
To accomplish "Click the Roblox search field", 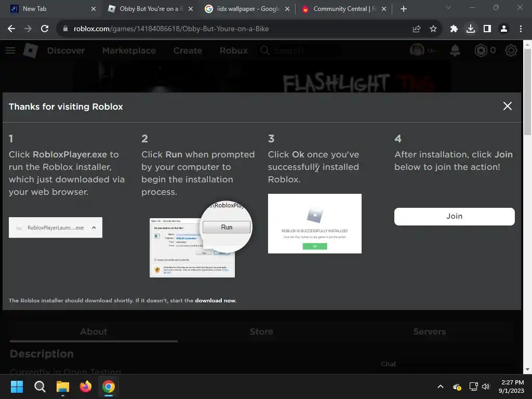I will point(299,50).
